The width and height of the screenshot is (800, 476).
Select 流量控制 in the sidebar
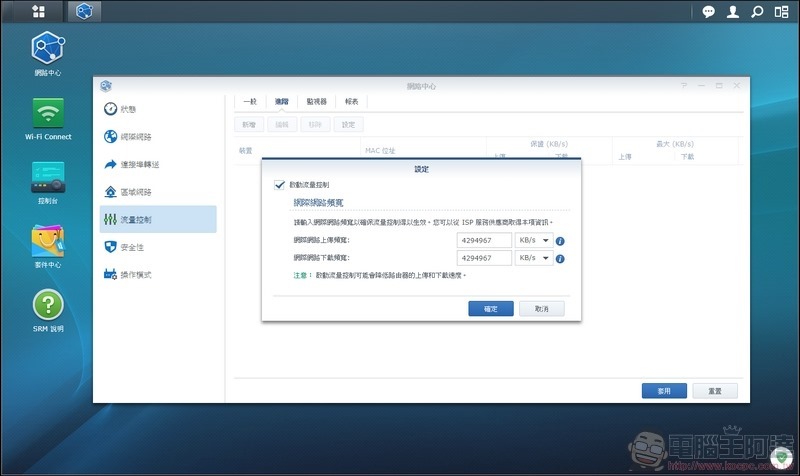158,219
